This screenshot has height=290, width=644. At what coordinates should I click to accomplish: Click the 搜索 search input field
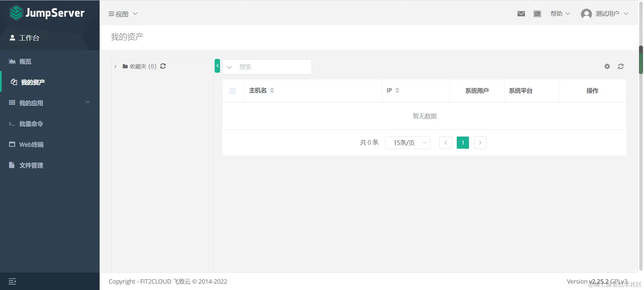[274, 67]
